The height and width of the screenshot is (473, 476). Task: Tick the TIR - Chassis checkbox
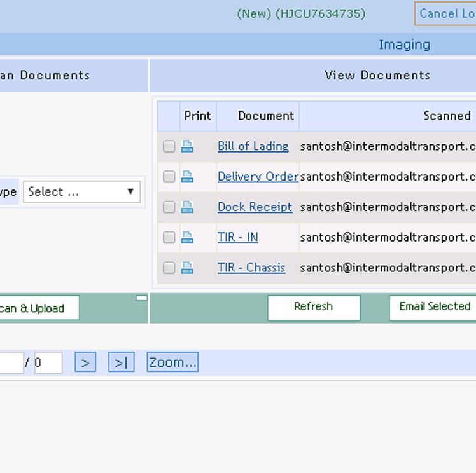169,269
